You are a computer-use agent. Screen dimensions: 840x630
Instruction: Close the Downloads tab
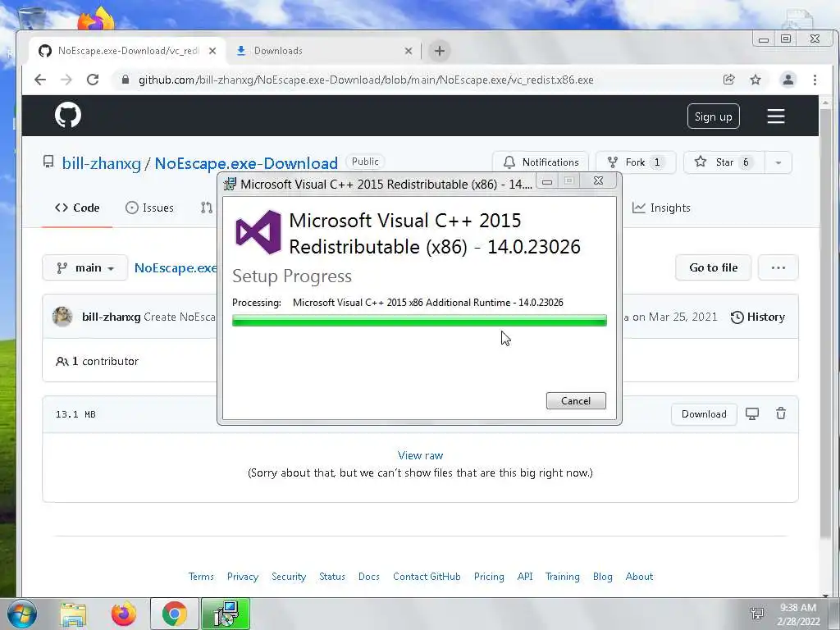coord(409,51)
